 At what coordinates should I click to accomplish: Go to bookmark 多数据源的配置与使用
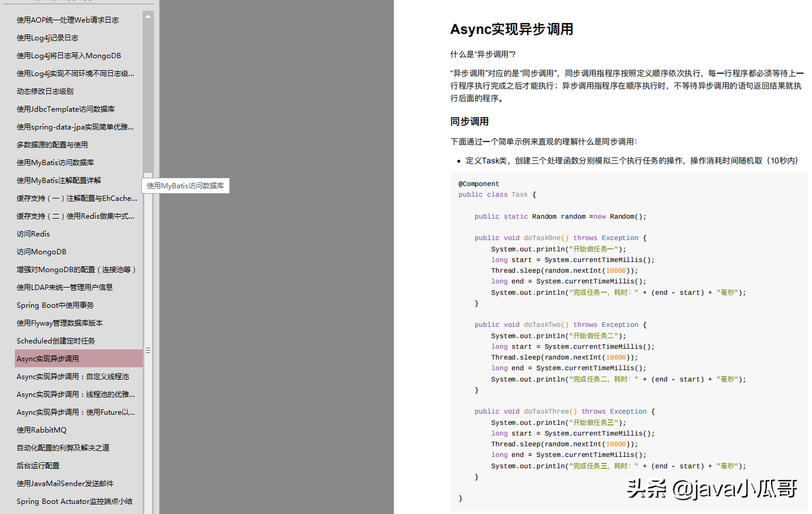[52, 144]
